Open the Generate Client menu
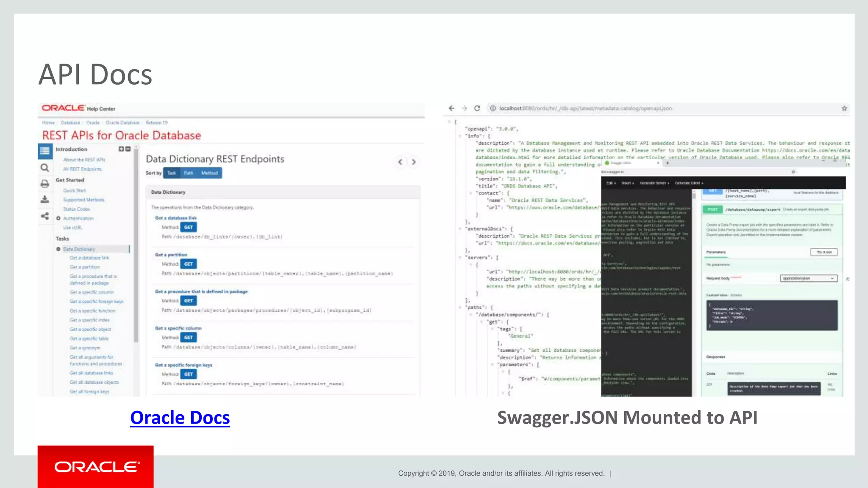The image size is (868, 488). coord(689,183)
